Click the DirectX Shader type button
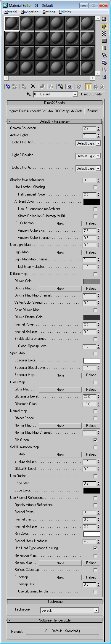The image size is (111, 644). pyautogui.click(x=92, y=94)
